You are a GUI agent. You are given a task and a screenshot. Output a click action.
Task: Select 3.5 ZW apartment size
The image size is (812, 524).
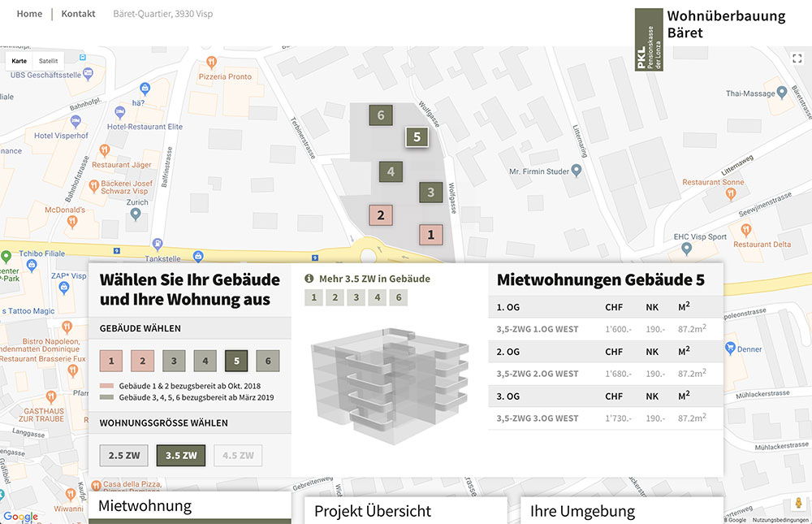point(180,456)
